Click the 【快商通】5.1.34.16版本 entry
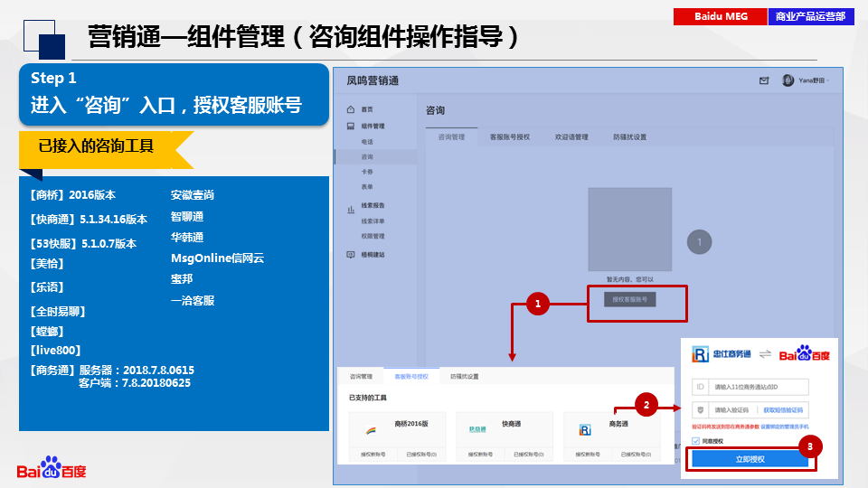 coord(88,219)
